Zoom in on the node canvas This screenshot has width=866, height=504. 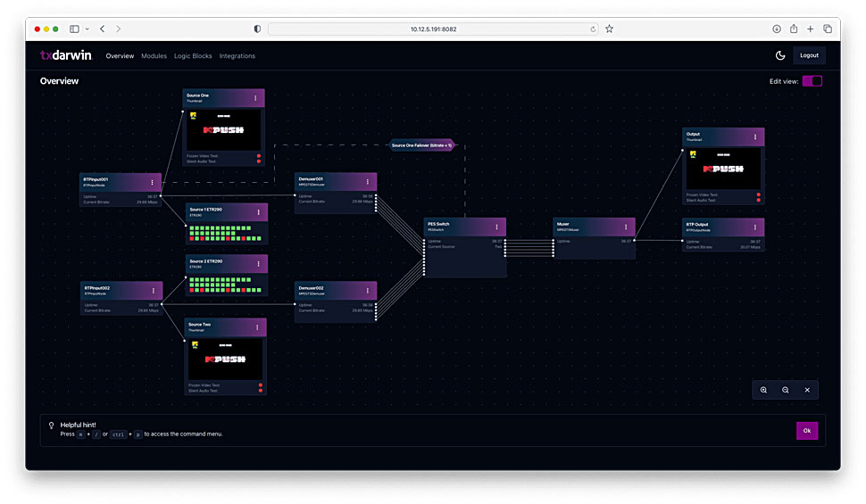(x=763, y=390)
